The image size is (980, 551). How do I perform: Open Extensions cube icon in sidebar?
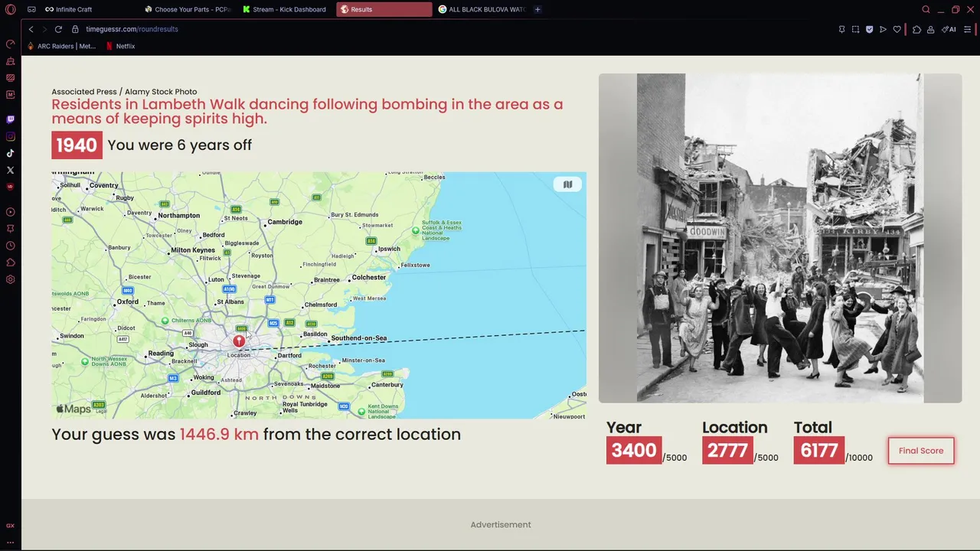(11, 262)
